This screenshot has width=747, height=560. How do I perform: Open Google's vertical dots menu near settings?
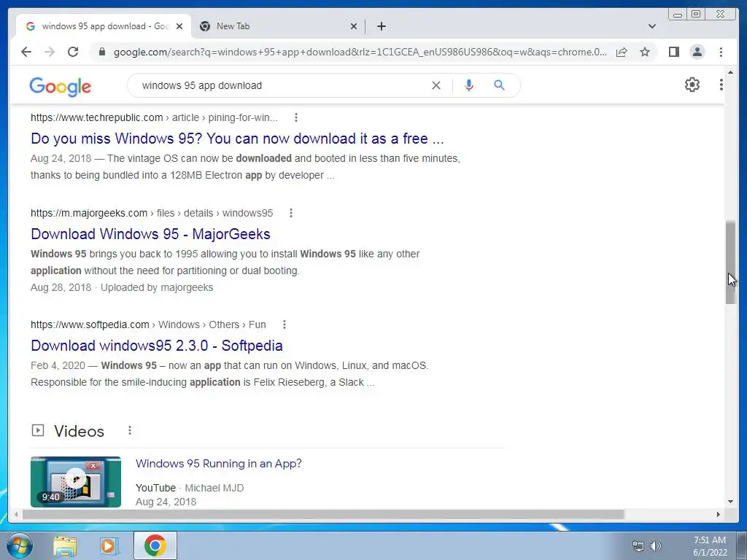[721, 85]
